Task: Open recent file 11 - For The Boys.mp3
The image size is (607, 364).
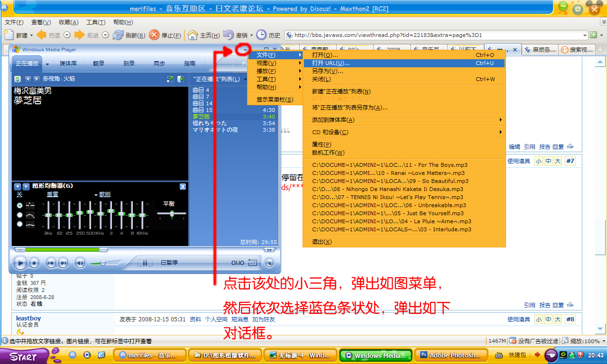Action: tap(404, 165)
